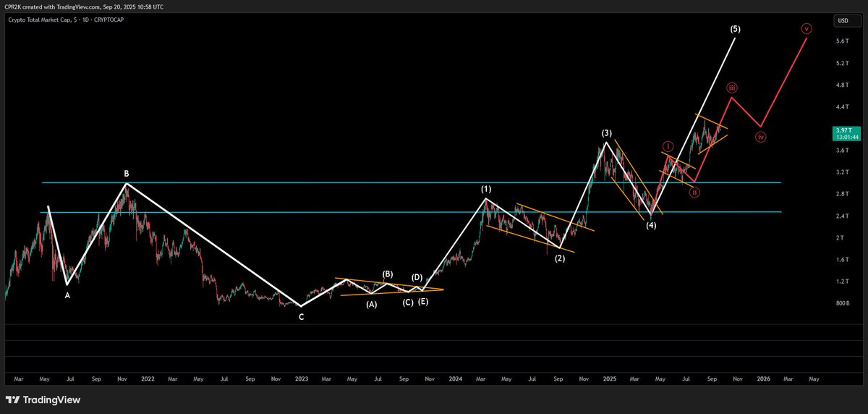
Task: Click the 1.6 T price axis label
Action: point(842,259)
